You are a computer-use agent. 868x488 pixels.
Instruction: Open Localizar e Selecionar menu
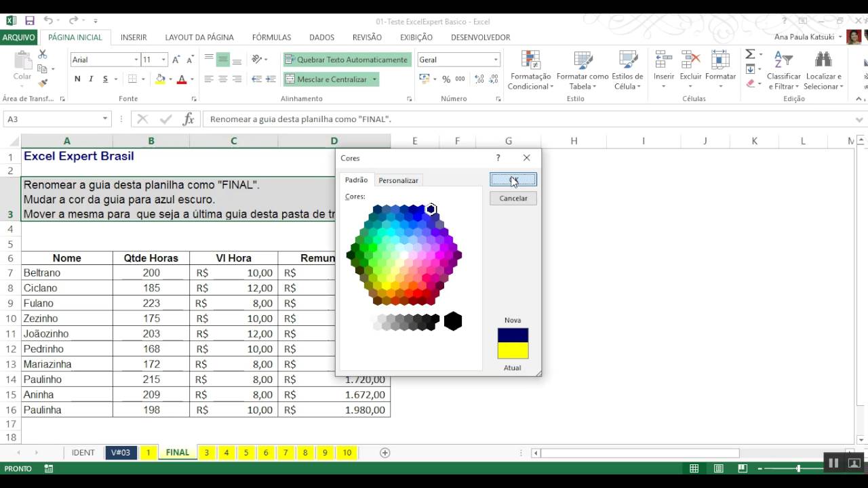click(x=823, y=70)
